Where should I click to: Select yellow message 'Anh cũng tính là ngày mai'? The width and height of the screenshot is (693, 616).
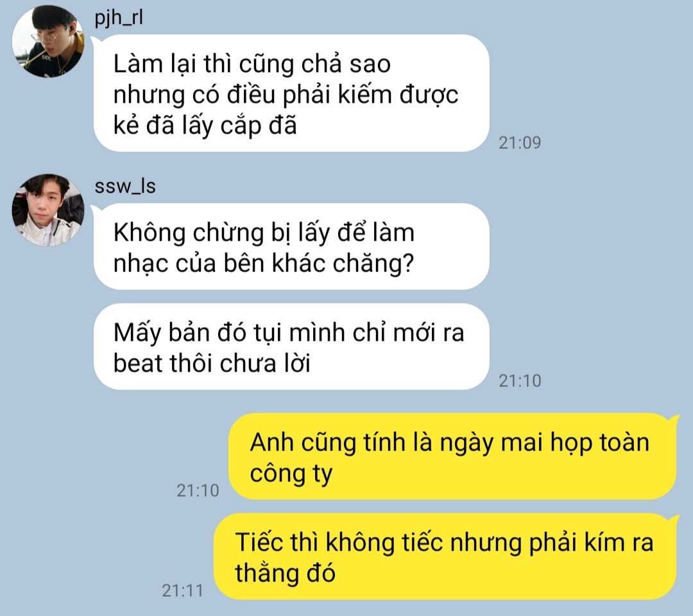pyautogui.click(x=454, y=456)
